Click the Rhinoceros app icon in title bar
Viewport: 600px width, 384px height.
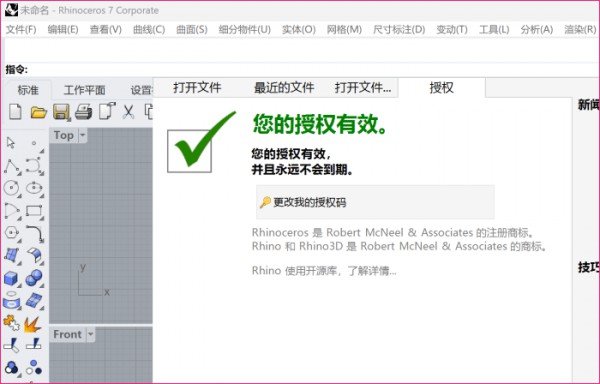tap(11, 10)
